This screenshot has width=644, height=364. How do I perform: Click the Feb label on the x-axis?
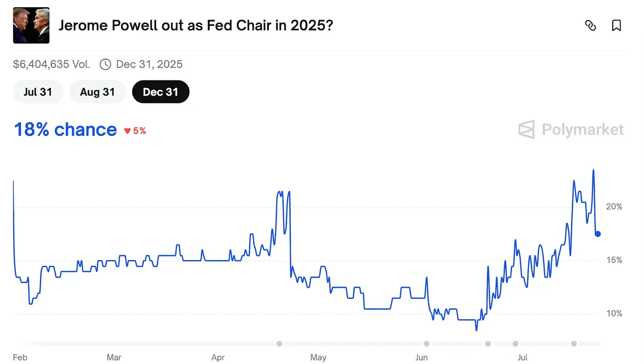tap(20, 357)
